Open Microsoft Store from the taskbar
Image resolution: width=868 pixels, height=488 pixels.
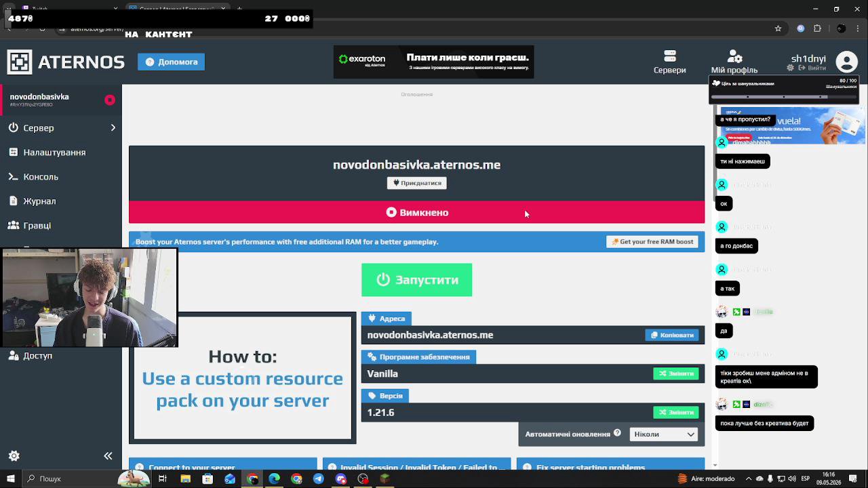click(208, 479)
